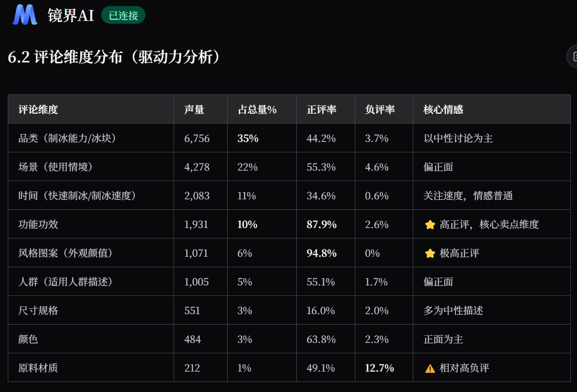Viewport: 577px width, 392px height.
Task: Click the blue M logo of 镜界AI
Action: pyautogui.click(x=25, y=15)
